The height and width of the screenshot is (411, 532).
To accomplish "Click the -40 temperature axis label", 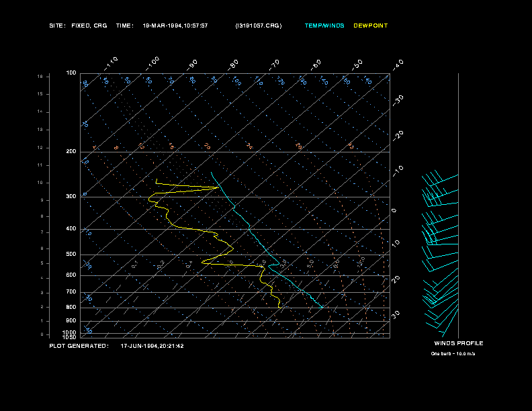I will [x=398, y=65].
